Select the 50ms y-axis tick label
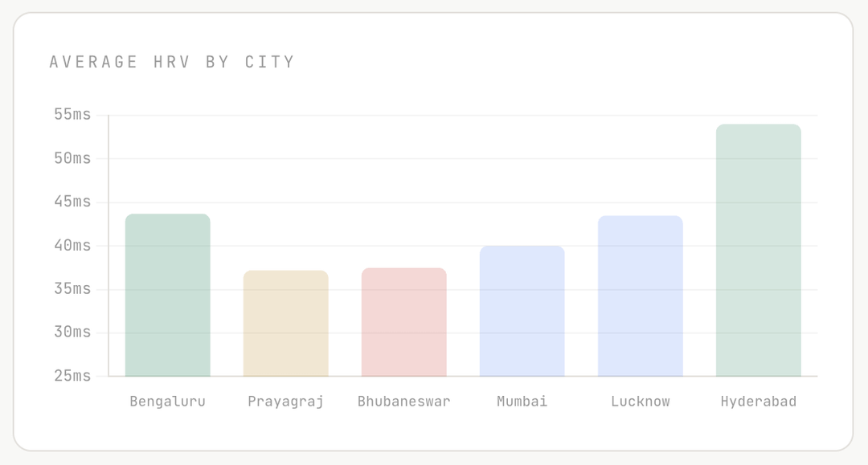Image resolution: width=868 pixels, height=465 pixels. (72, 158)
